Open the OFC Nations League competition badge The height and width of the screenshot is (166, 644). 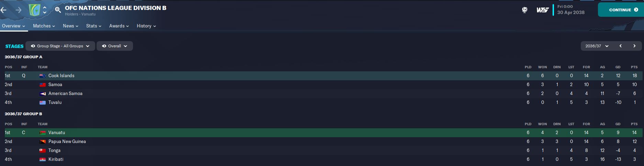[x=34, y=10]
